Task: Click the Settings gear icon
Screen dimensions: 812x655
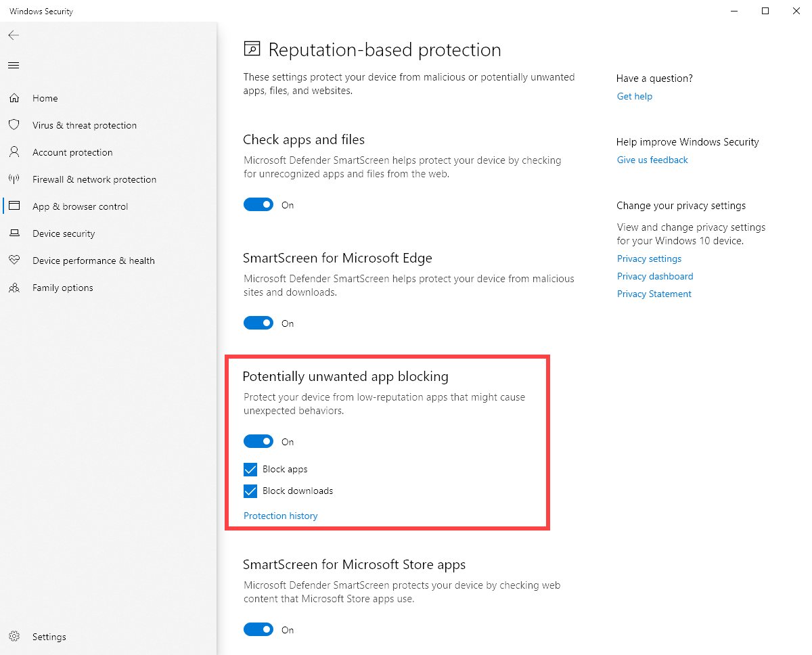Action: tap(14, 637)
